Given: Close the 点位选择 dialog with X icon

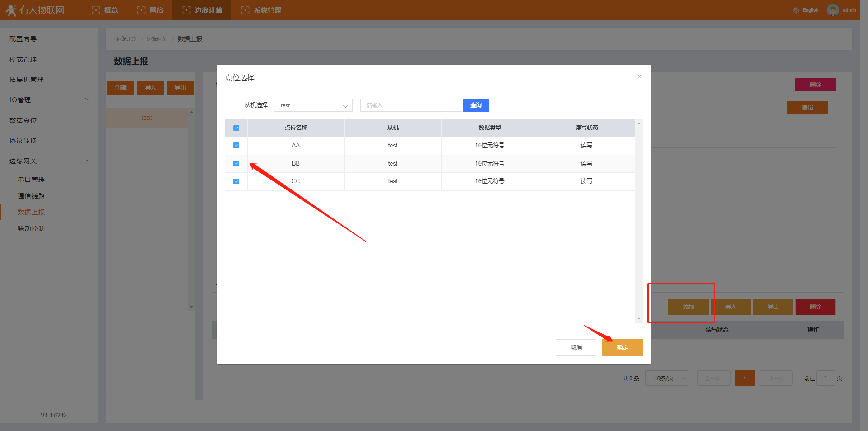Looking at the screenshot, I should point(639,76).
